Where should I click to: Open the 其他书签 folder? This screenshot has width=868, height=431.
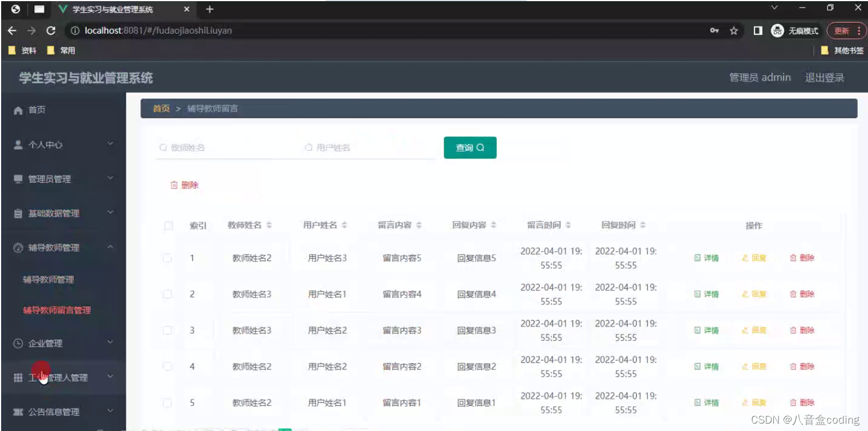pyautogui.click(x=842, y=50)
